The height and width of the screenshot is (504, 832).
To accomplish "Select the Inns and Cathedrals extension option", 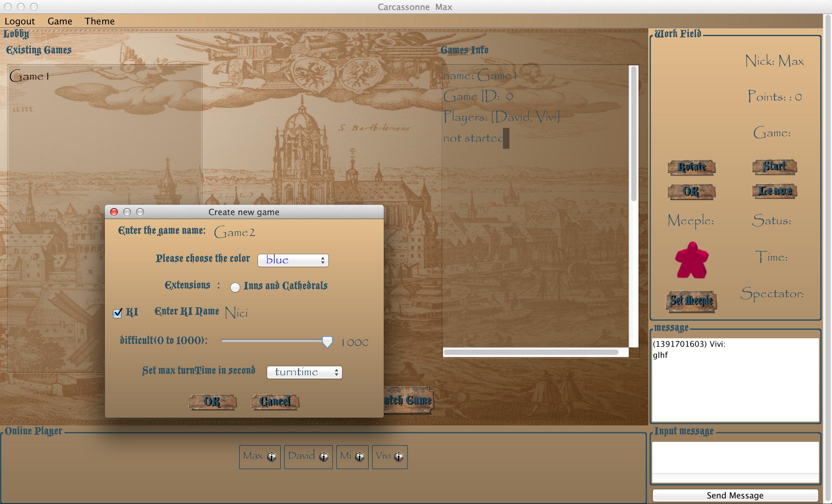I will tap(235, 287).
